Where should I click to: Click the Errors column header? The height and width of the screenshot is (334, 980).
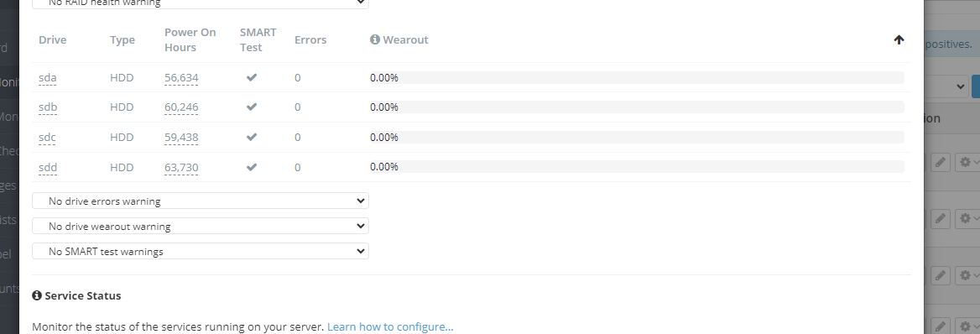click(x=310, y=39)
